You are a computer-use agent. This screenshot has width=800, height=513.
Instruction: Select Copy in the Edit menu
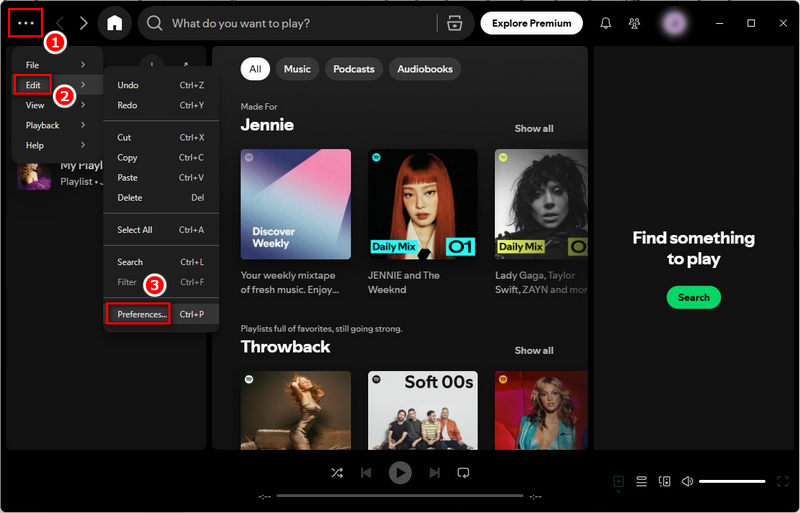tap(161, 157)
